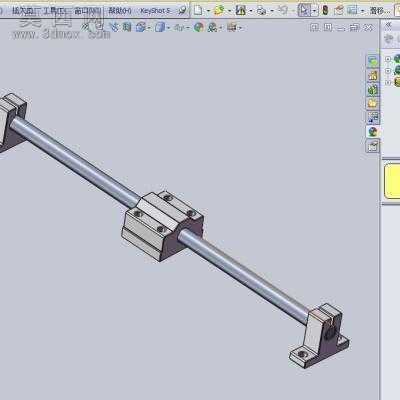Toggle the Section View icon
Image resolution: width=400 pixels, height=400 pixels.
(x=127, y=27)
